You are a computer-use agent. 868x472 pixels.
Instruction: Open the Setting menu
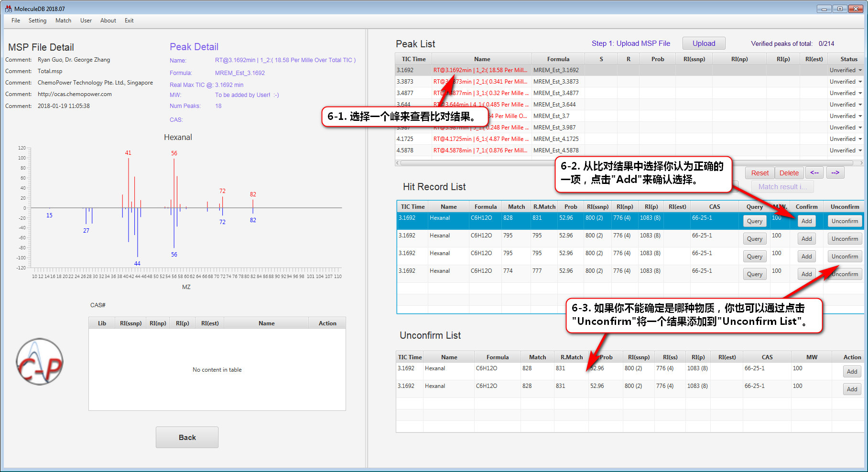pyautogui.click(x=37, y=21)
